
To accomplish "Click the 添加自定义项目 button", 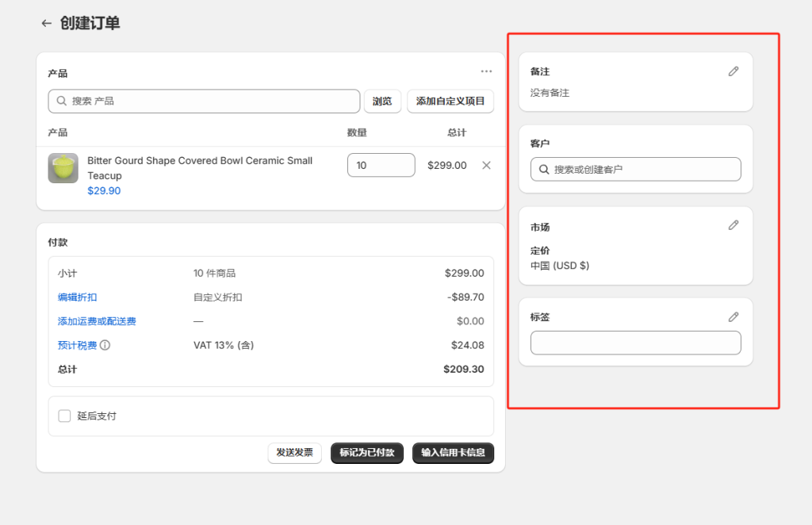I will point(450,101).
